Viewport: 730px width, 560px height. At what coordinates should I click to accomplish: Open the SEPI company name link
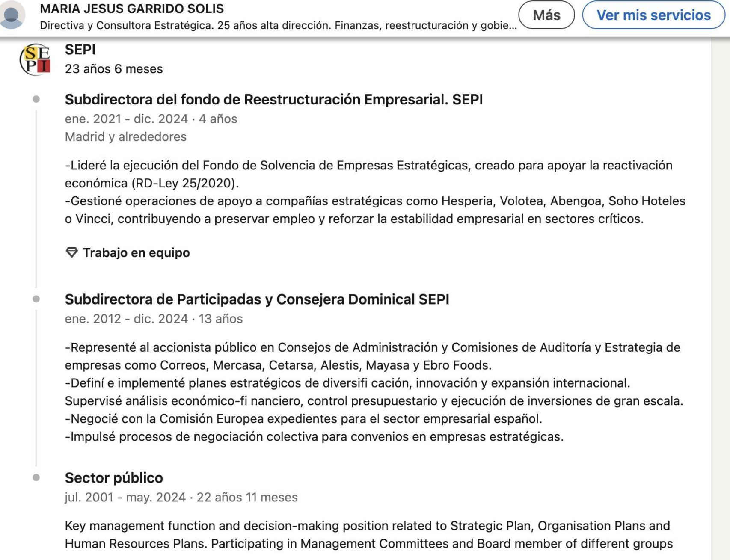[80, 50]
